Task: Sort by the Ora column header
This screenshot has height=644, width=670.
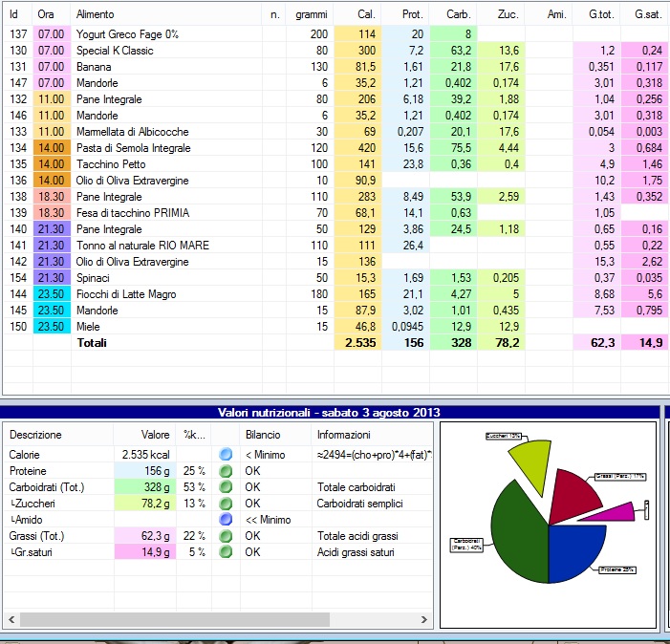Action: pyautogui.click(x=52, y=14)
